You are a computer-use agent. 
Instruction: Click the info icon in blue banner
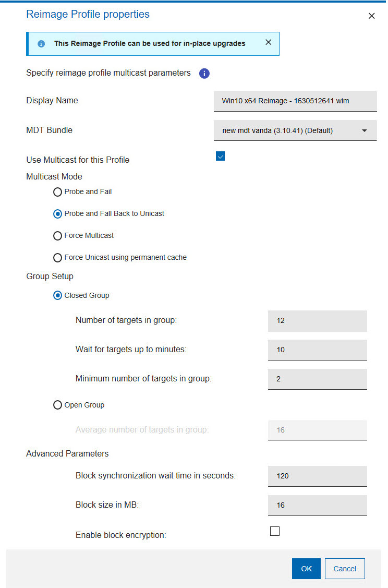coord(41,44)
